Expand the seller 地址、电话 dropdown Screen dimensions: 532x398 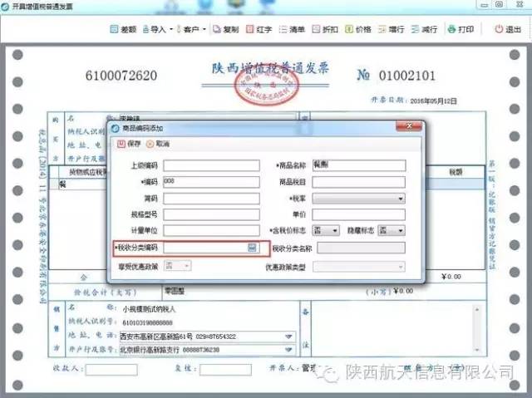click(x=288, y=337)
